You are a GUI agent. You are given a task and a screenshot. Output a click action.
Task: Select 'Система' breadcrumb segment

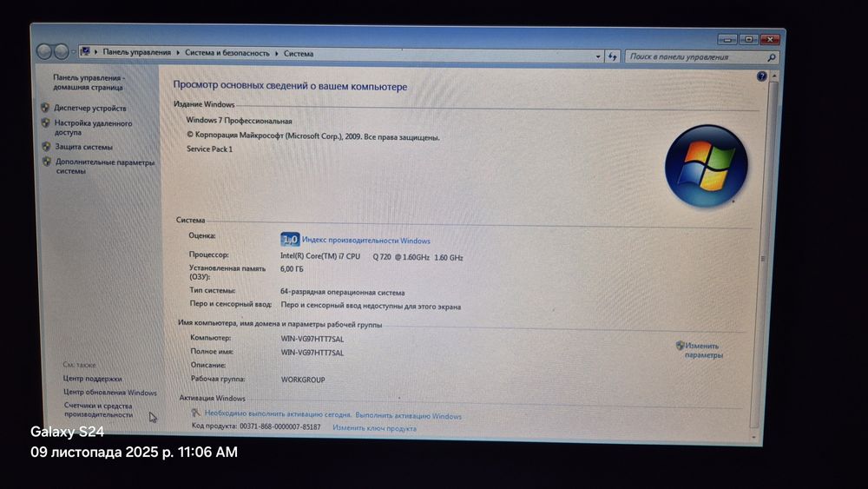(299, 54)
